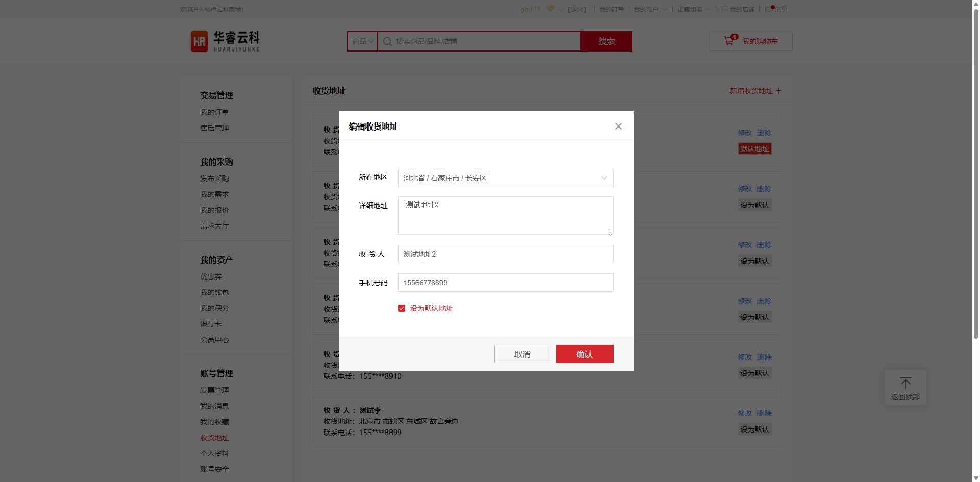Expand the language switch menu
980x482 pixels.
693,9
